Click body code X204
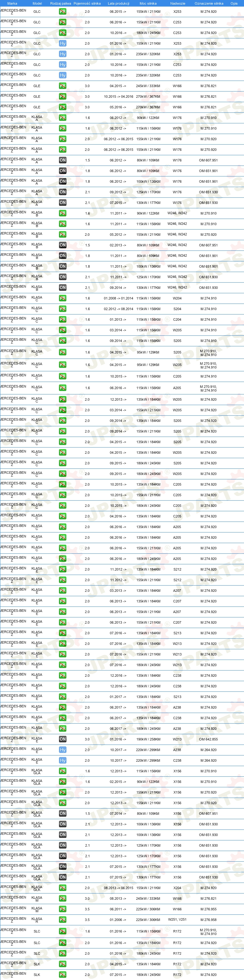The width and height of the screenshot is (244, 980). tap(178, 888)
